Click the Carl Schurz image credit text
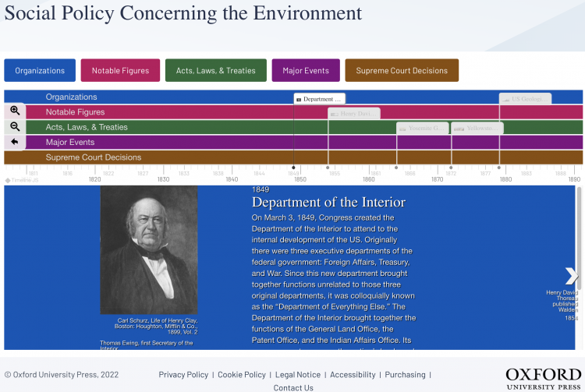The width and height of the screenshot is (585, 392). pos(156,326)
